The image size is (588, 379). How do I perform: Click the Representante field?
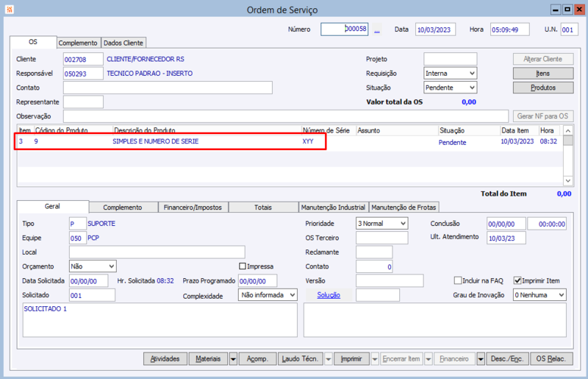pyautogui.click(x=83, y=102)
